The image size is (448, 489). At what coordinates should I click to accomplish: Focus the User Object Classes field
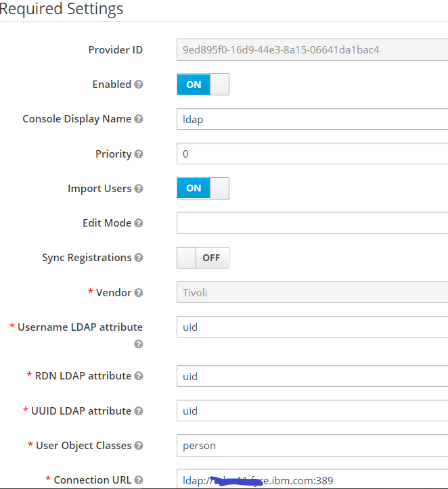point(312,445)
